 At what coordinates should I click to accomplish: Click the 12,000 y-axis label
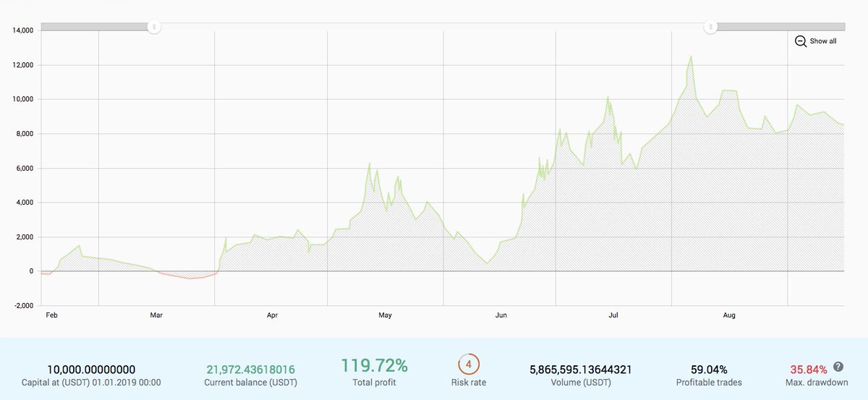click(22, 65)
